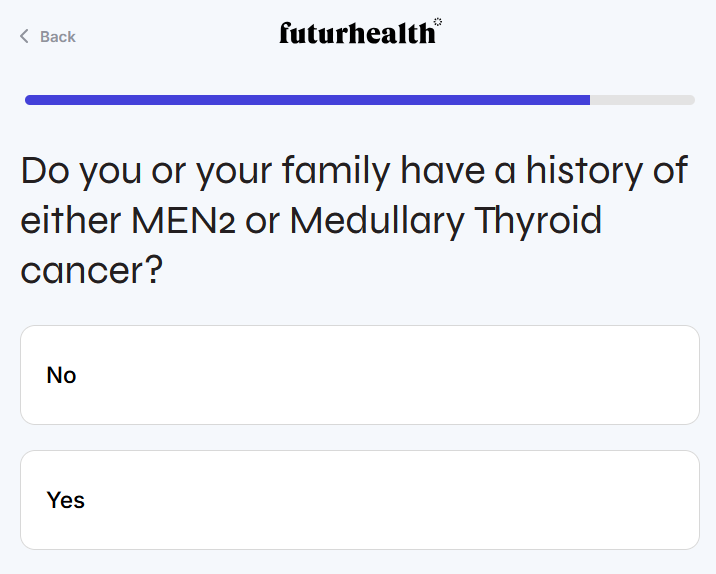
Task: Click the words Medullary Thyroid in the question
Action: (446, 221)
